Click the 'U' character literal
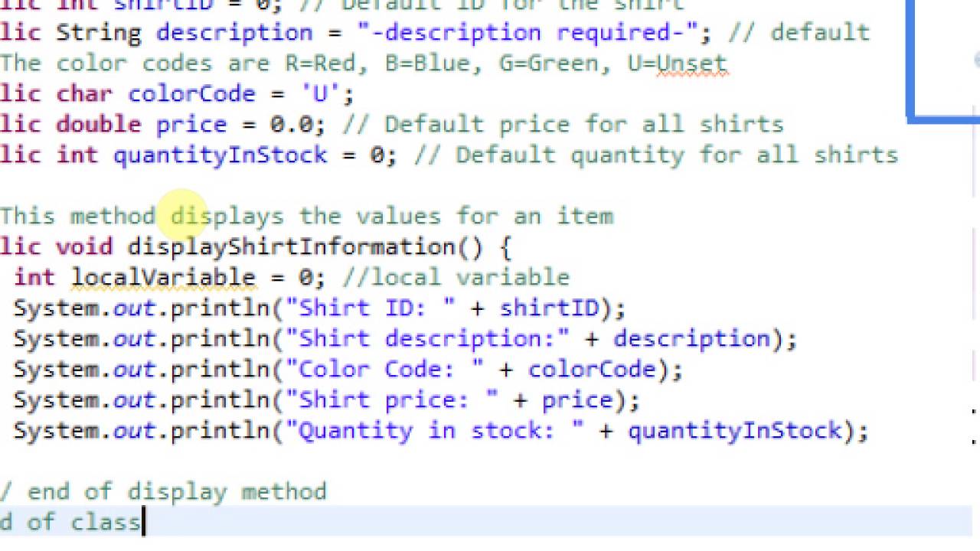 click(320, 94)
